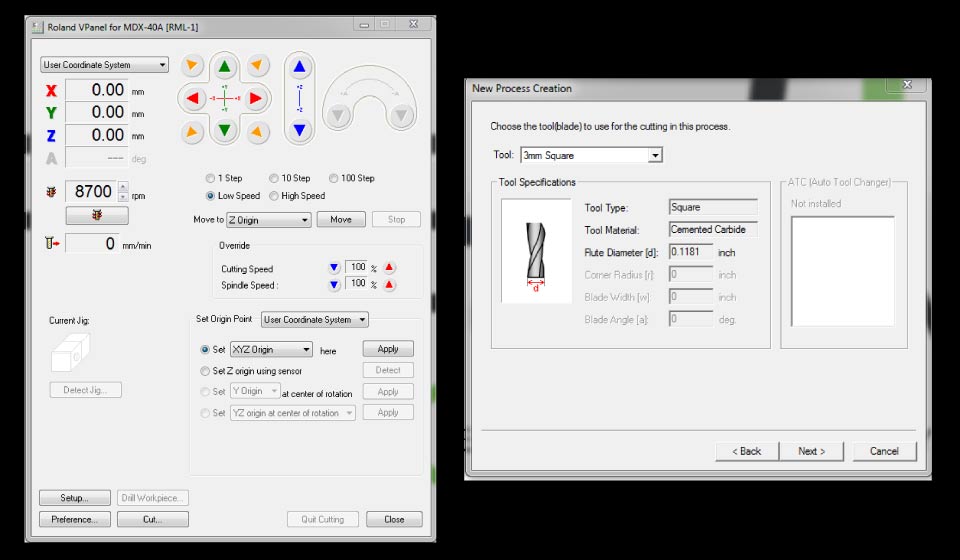Image resolution: width=960 pixels, height=560 pixels.
Task: Click the end mill tool illustration
Action: [536, 250]
